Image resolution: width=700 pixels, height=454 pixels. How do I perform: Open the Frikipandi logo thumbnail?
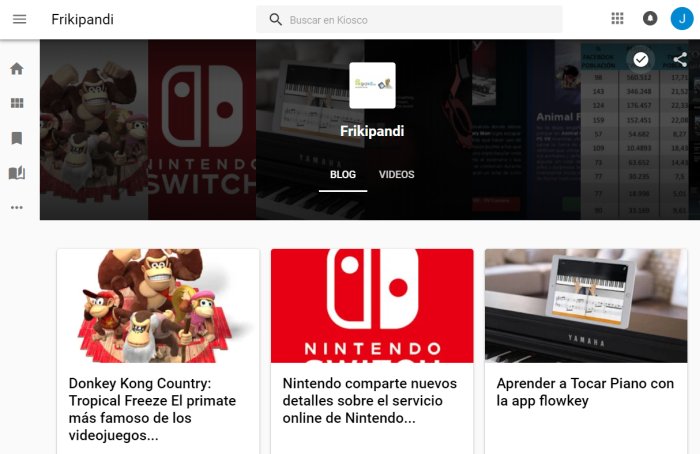click(372, 85)
